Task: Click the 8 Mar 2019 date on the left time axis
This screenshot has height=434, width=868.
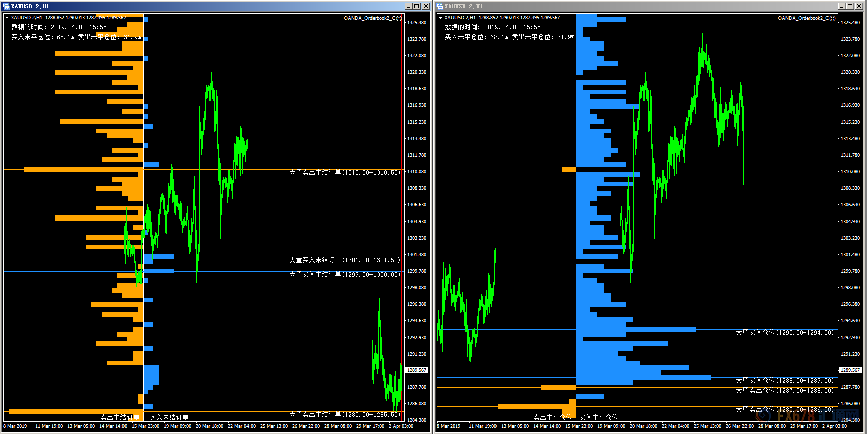Action: coord(15,426)
